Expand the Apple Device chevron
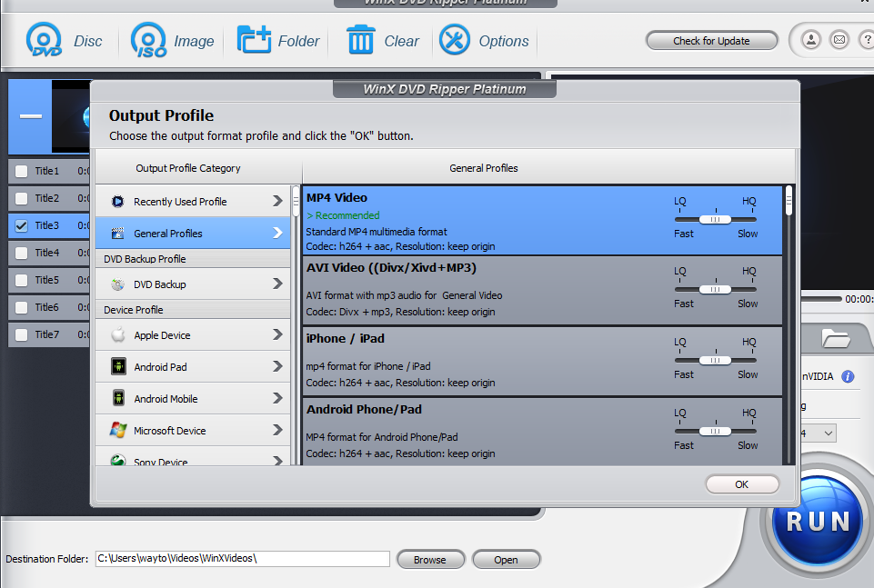Screen dimensions: 874x588 tap(277, 334)
